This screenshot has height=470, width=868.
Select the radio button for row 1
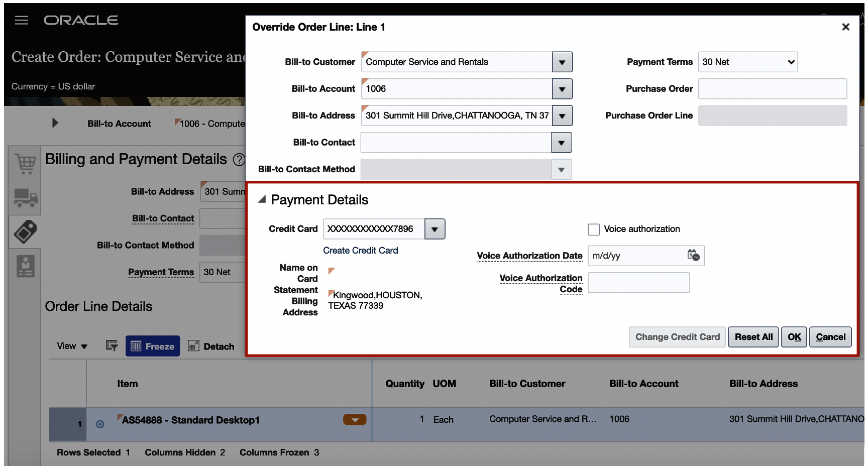coord(100,424)
